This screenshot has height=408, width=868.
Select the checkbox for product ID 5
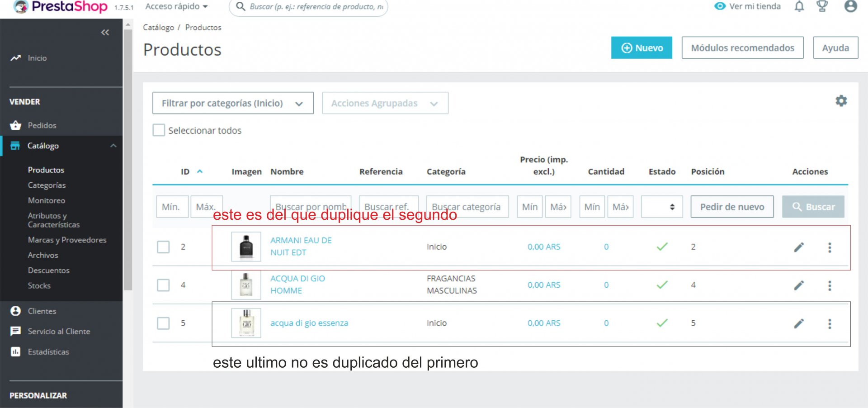coord(163,323)
